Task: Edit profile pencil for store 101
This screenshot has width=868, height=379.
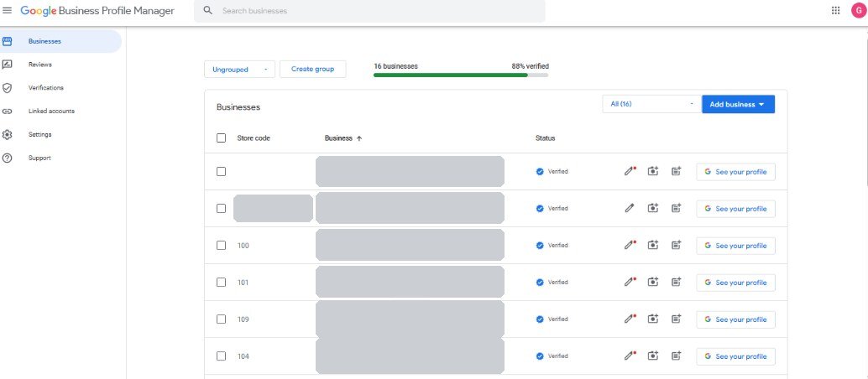Action: click(630, 283)
